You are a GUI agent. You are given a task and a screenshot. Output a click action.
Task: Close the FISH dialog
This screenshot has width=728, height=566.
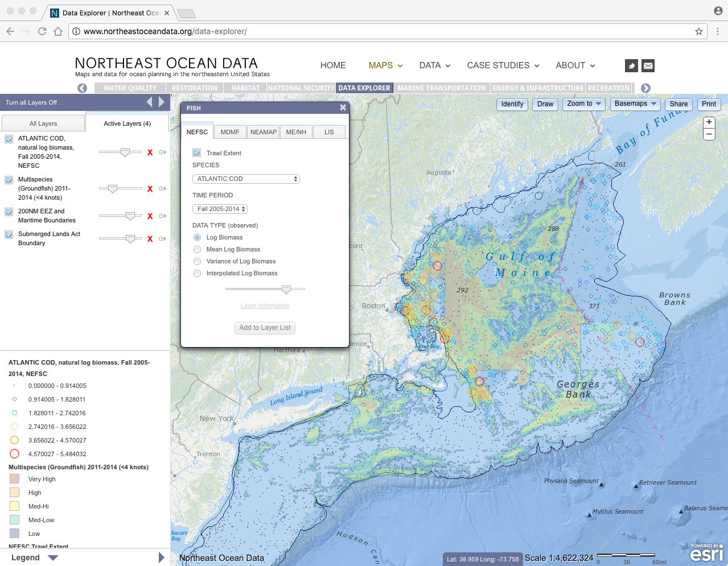coord(343,108)
